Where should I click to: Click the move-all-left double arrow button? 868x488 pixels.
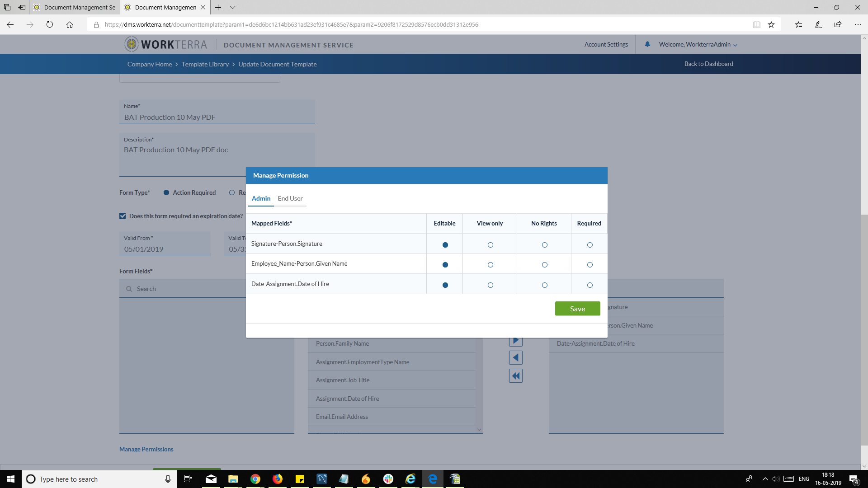pyautogui.click(x=515, y=376)
